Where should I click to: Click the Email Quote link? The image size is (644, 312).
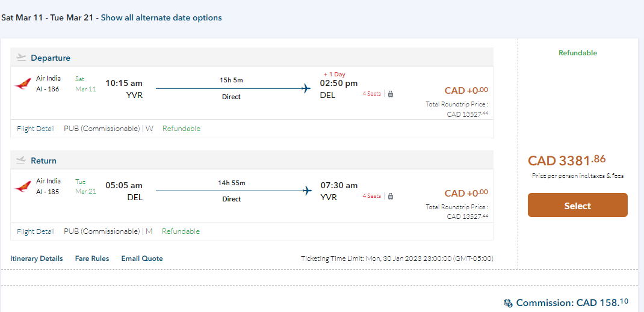(142, 258)
